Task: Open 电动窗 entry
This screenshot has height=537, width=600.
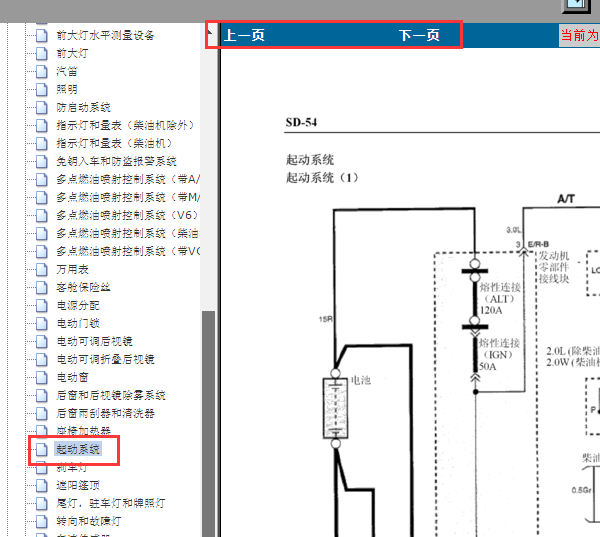Action: (72, 377)
